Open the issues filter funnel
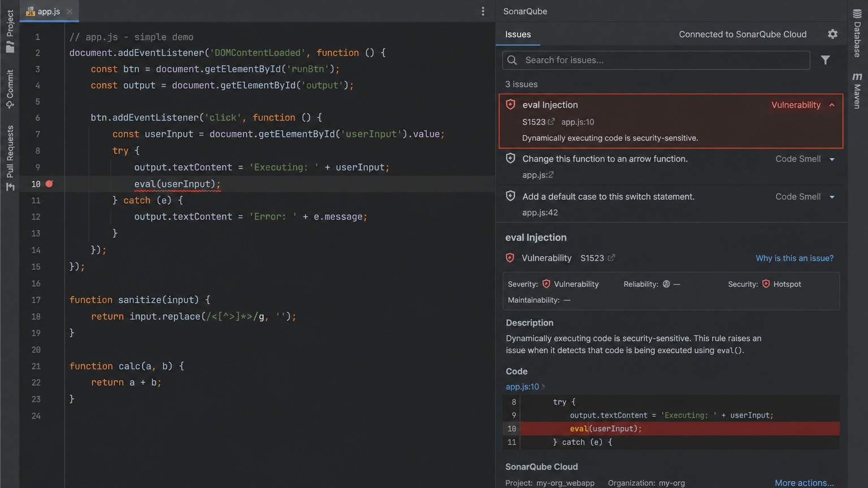868x488 pixels. tap(826, 60)
